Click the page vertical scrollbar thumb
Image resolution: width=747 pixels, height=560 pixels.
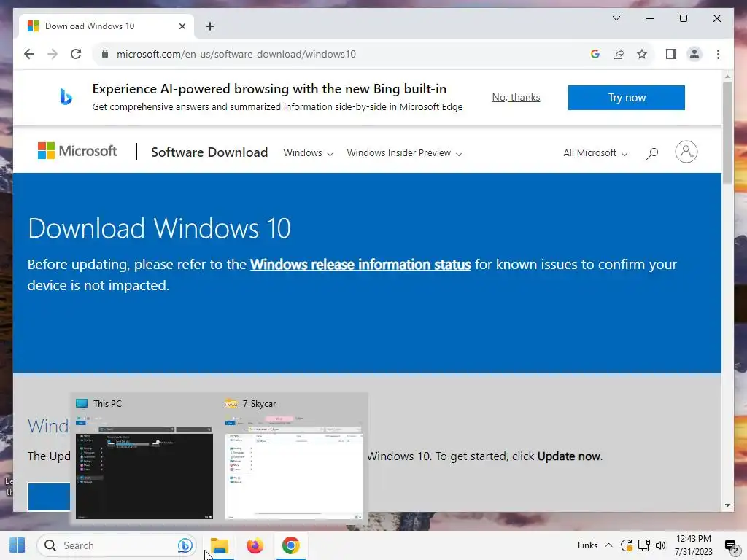(x=727, y=133)
